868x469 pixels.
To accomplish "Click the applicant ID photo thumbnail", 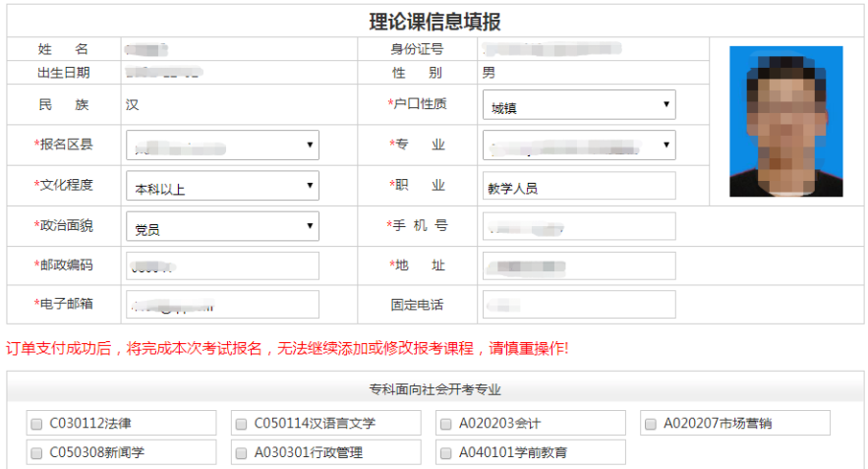I will tap(785, 122).
